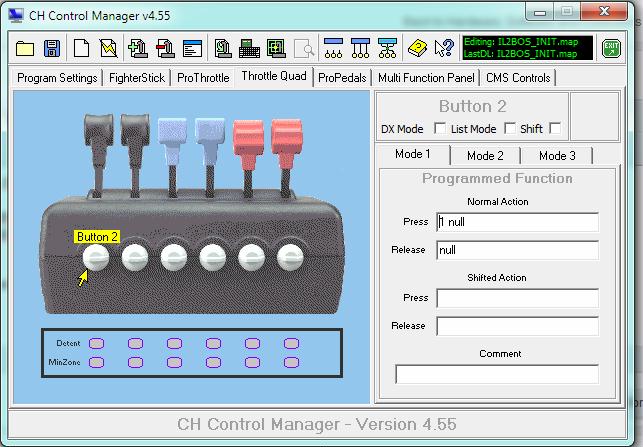The width and height of the screenshot is (643, 447).
Task: Select the Off Mode teal toolbar icon
Action: click(x=388, y=48)
